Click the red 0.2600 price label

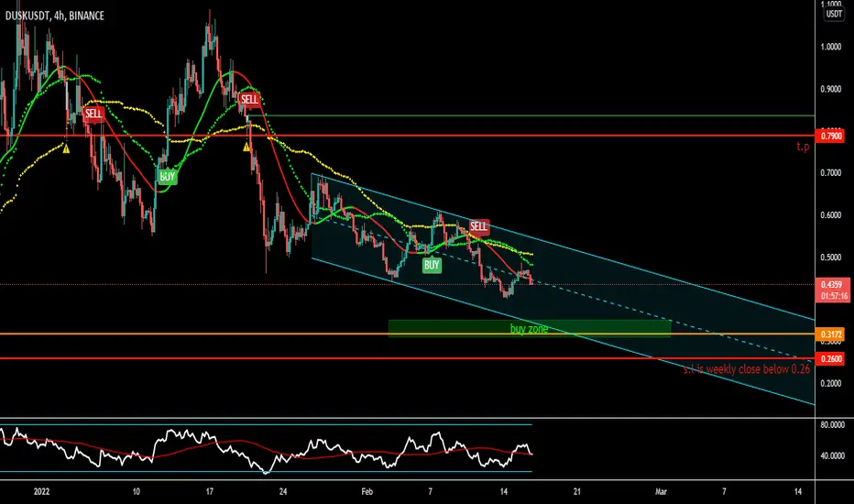[x=829, y=358]
